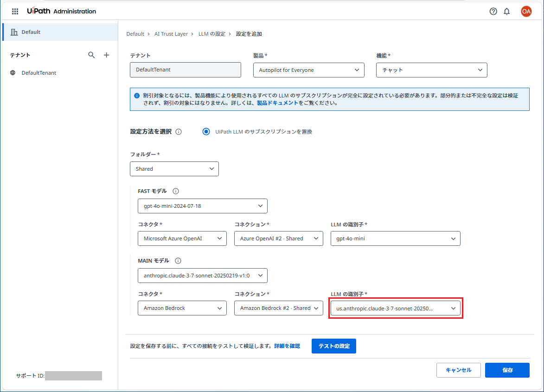Open the フォルダー dropdown showing Shared
Image resolution: width=544 pixels, height=392 pixels.
pos(174,169)
